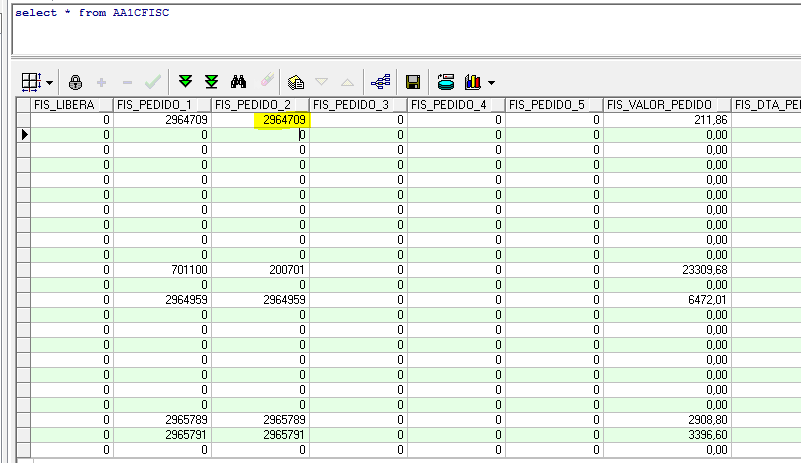The width and height of the screenshot is (801, 463).
Task: Click the FIS_PEDIDO_5 column header
Action: pos(555,105)
